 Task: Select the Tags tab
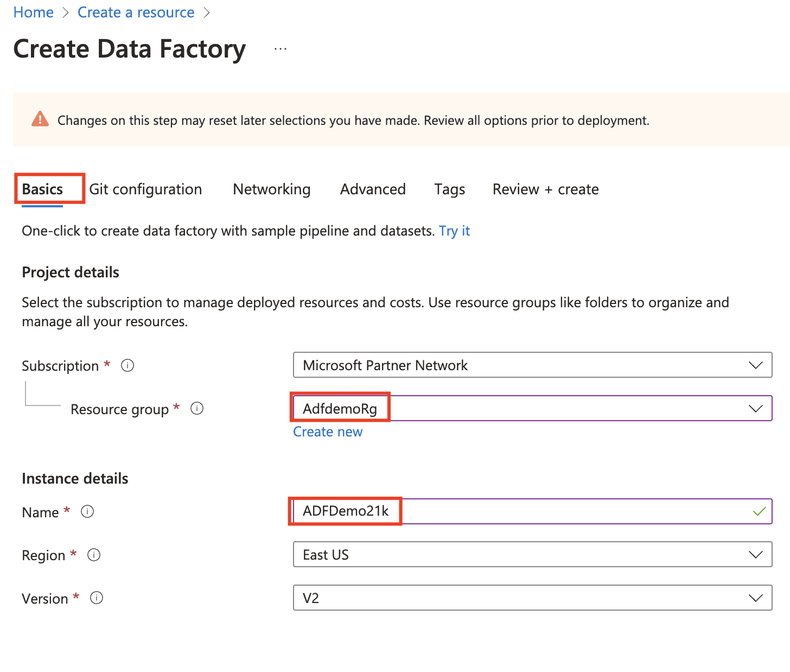[x=449, y=189]
